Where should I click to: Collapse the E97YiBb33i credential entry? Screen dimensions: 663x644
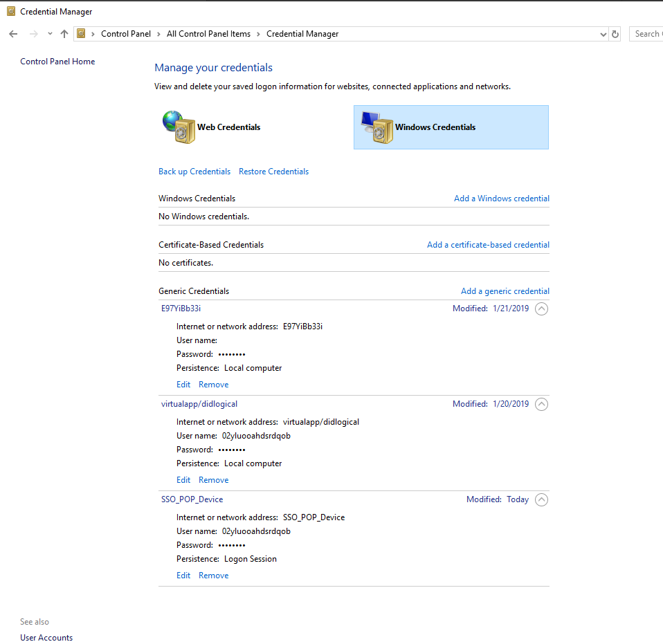point(541,309)
